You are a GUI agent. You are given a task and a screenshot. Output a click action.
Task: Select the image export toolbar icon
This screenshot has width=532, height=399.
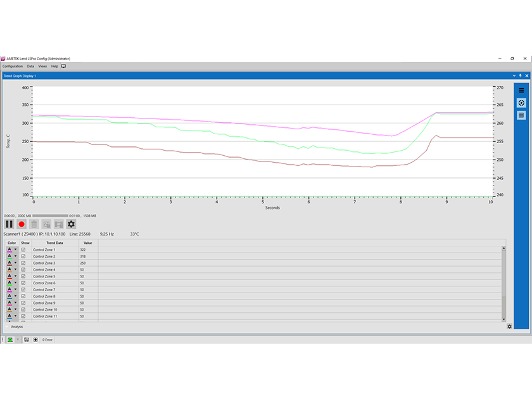pyautogui.click(x=46, y=224)
